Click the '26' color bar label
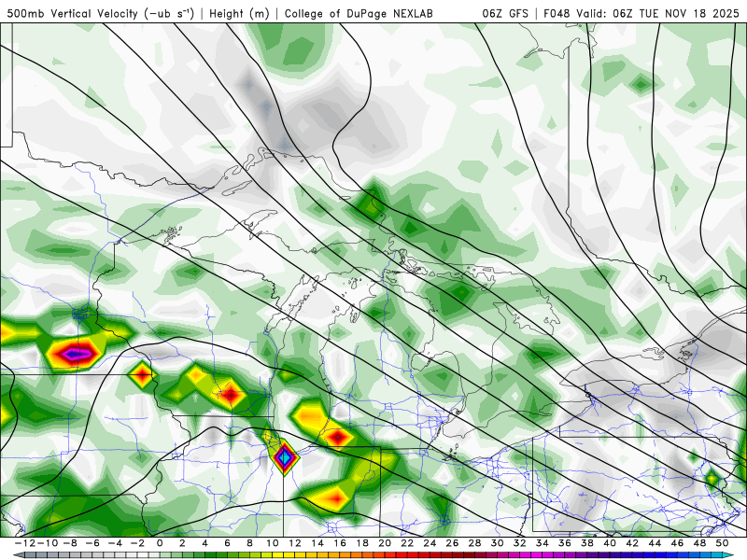Viewport: 747px width, 560px height. tap(452, 543)
